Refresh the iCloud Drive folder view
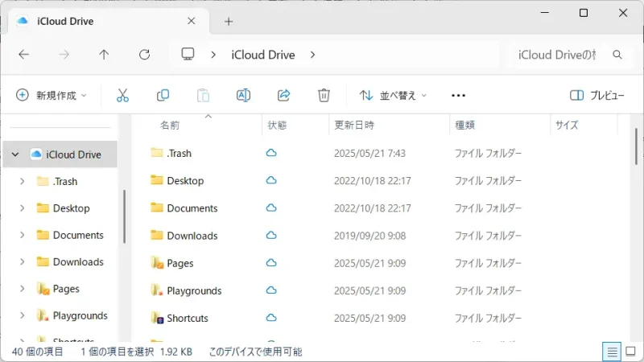This screenshot has width=644, height=362. [x=144, y=55]
